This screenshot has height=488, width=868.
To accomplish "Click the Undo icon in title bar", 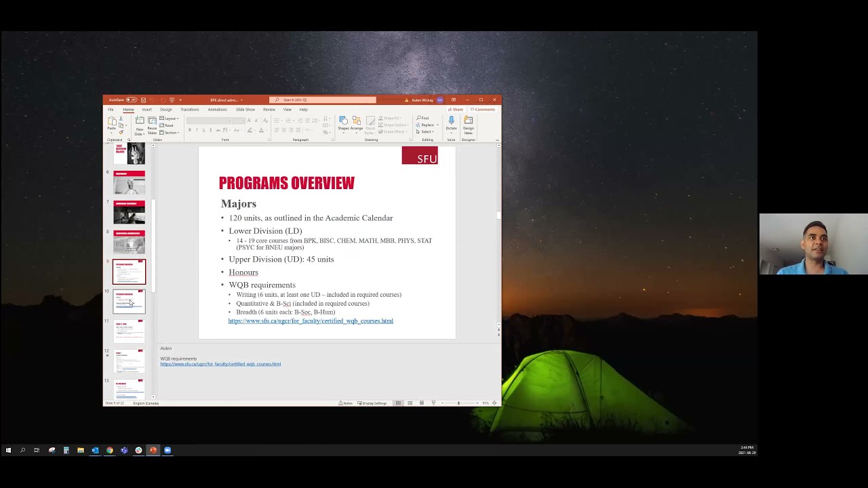I will (152, 100).
